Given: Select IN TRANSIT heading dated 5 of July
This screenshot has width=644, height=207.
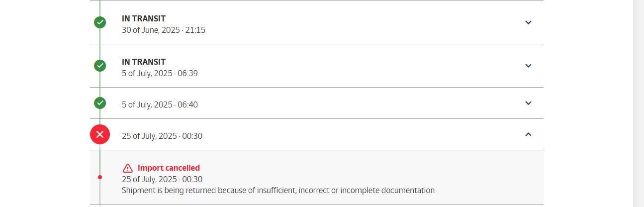Looking at the screenshot, I should (x=144, y=62).
